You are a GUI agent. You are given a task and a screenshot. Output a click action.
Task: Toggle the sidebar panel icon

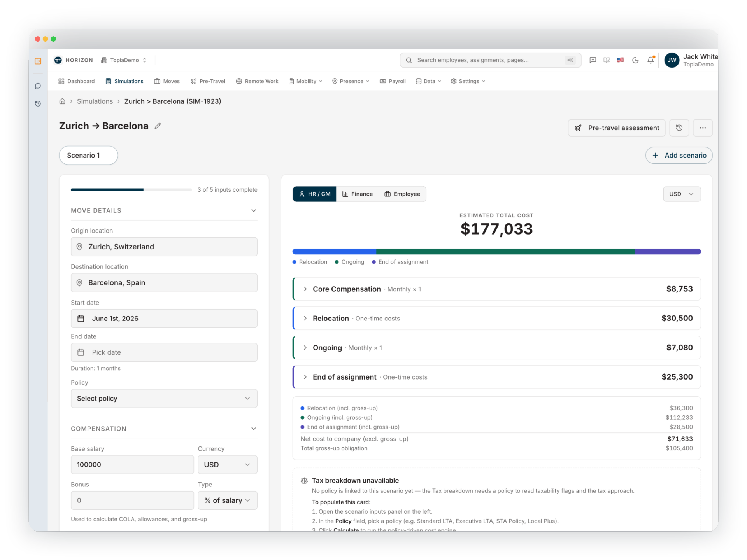point(38,61)
